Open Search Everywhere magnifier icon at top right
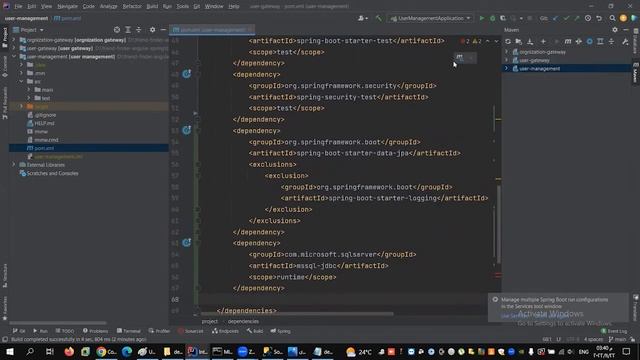 pyautogui.click(x=612, y=18)
